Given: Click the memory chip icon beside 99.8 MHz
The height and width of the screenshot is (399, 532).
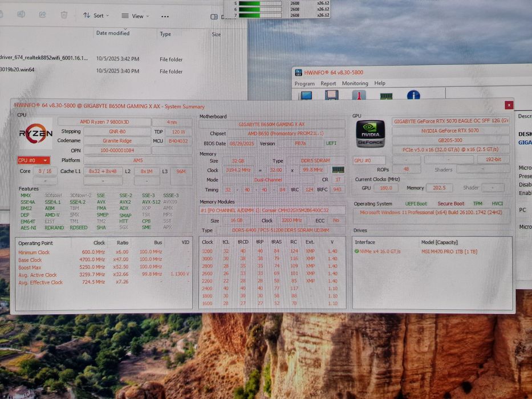Looking at the screenshot, I should pyautogui.click(x=338, y=170).
